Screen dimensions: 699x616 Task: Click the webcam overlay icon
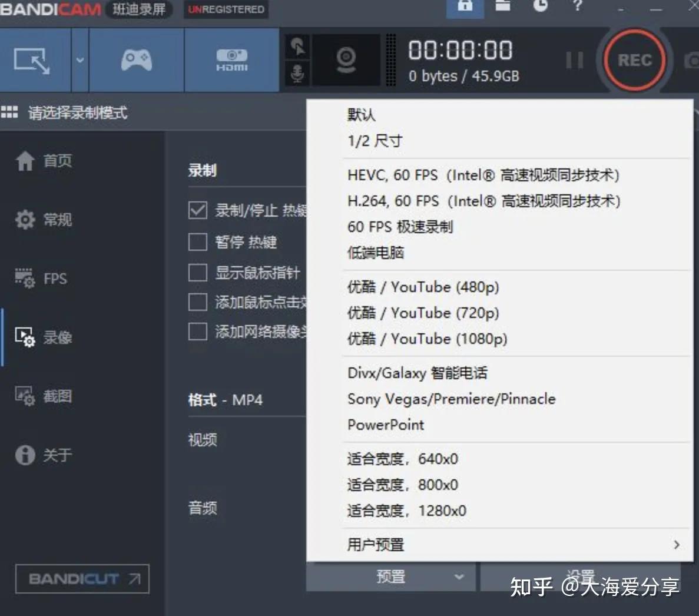coord(346,60)
